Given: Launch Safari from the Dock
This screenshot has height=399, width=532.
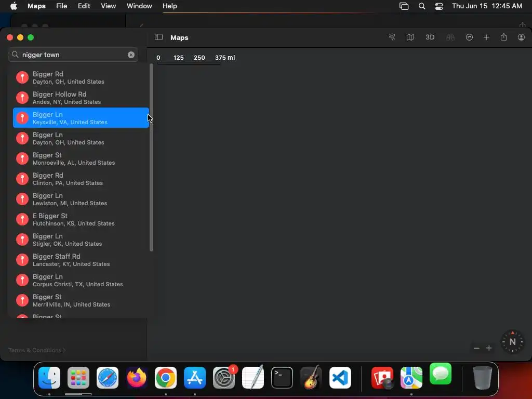Looking at the screenshot, I should [x=108, y=378].
